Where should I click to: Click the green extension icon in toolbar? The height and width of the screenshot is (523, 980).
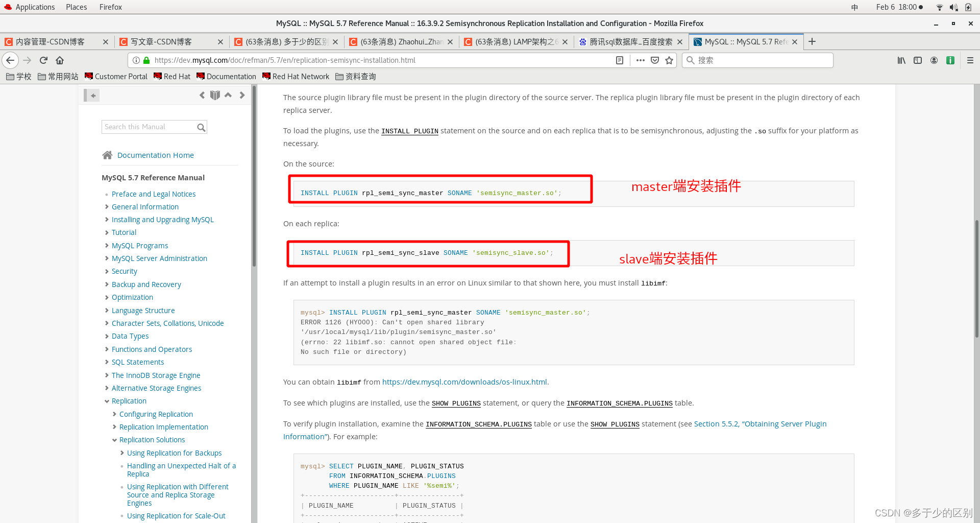point(950,60)
